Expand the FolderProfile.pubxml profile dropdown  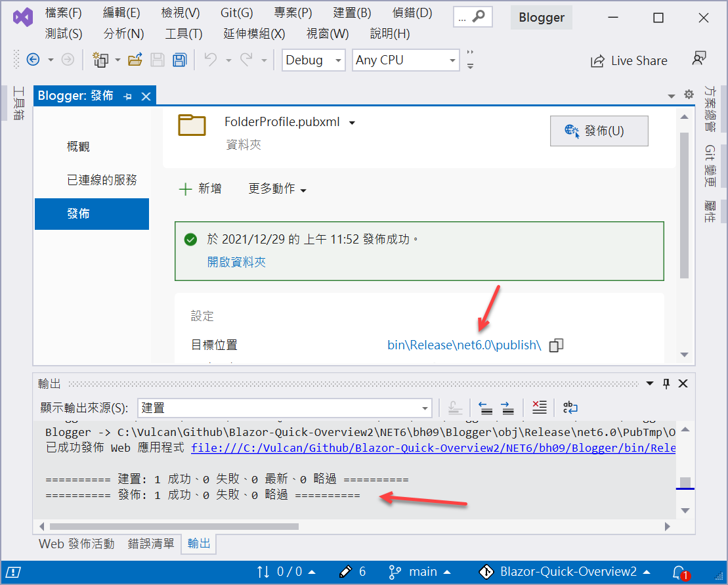pos(353,123)
